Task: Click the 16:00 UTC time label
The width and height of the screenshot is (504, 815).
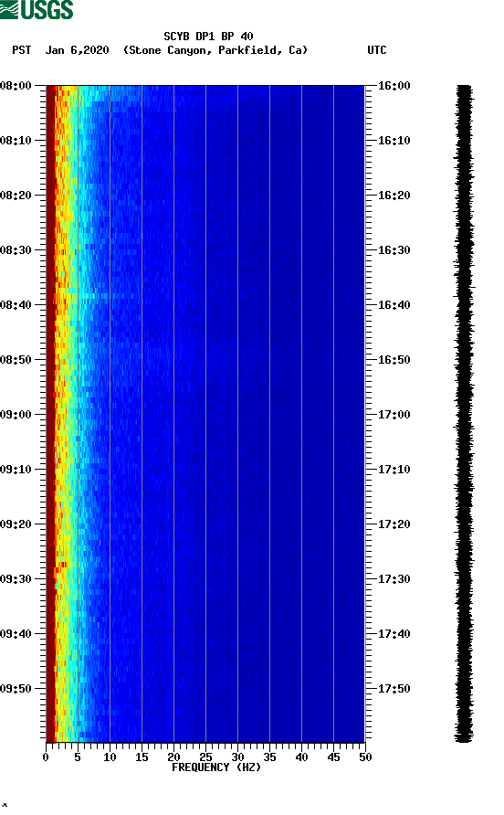Action: [394, 86]
